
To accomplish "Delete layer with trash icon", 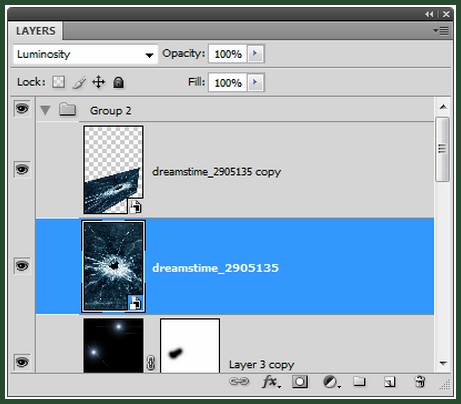I will click(x=420, y=382).
